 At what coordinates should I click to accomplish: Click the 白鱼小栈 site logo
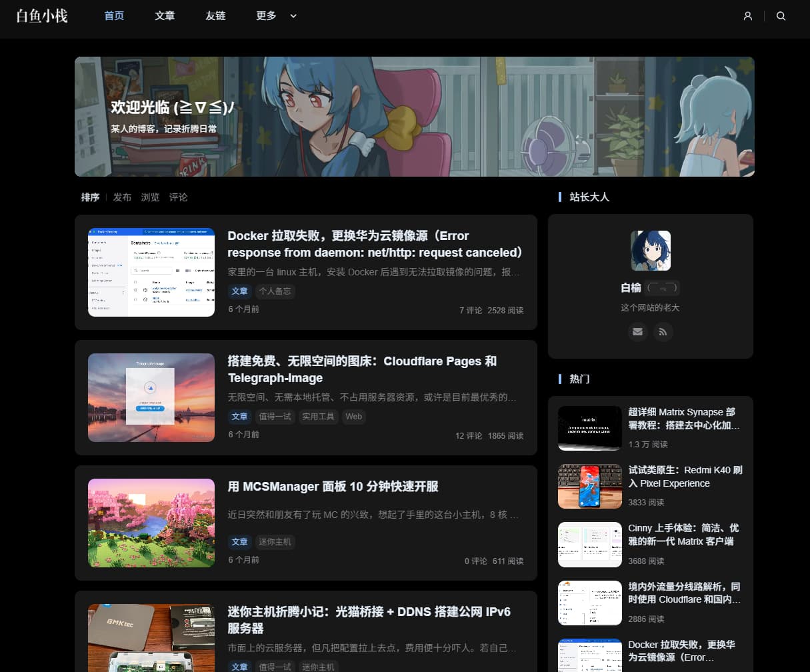41,16
